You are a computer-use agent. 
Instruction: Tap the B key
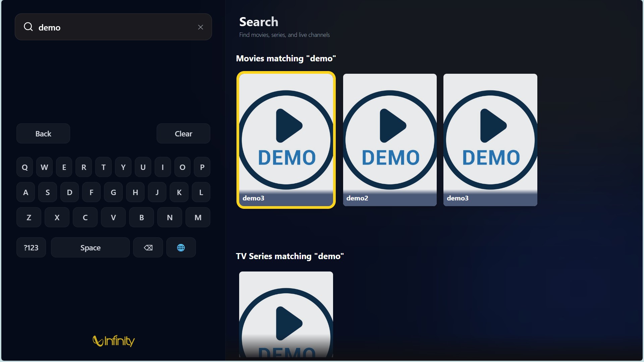point(142,217)
